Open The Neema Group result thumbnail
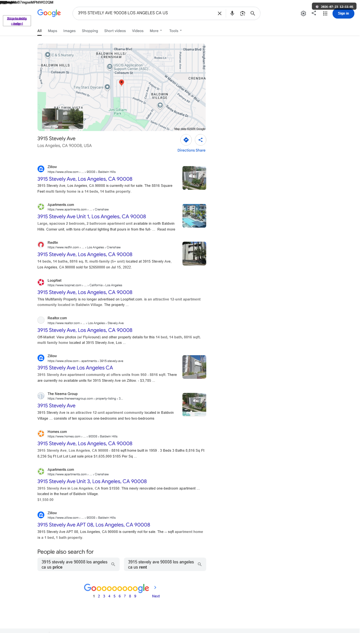364x633 pixels. point(194,405)
